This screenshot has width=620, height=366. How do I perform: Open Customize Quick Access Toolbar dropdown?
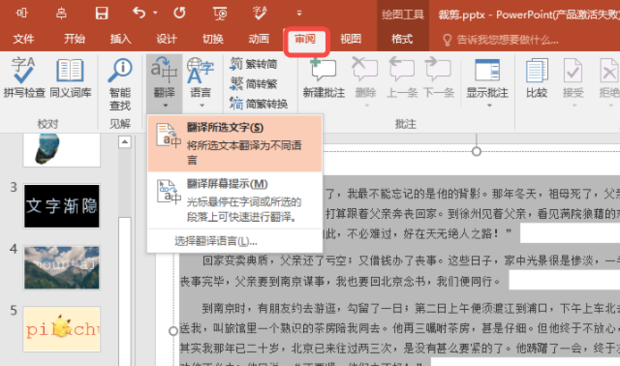pos(299,13)
